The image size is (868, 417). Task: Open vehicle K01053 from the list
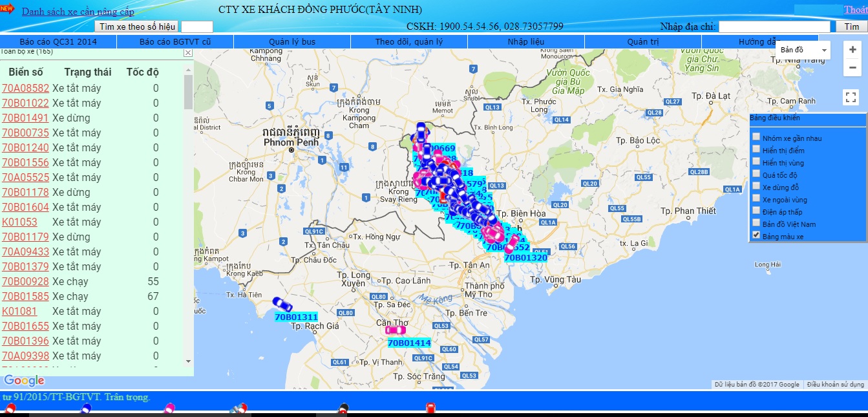click(19, 222)
